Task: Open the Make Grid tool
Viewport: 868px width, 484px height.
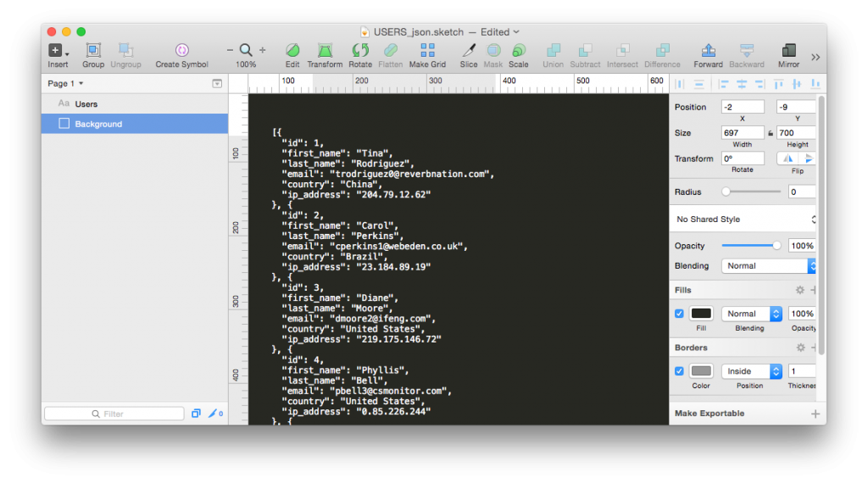Action: click(427, 50)
